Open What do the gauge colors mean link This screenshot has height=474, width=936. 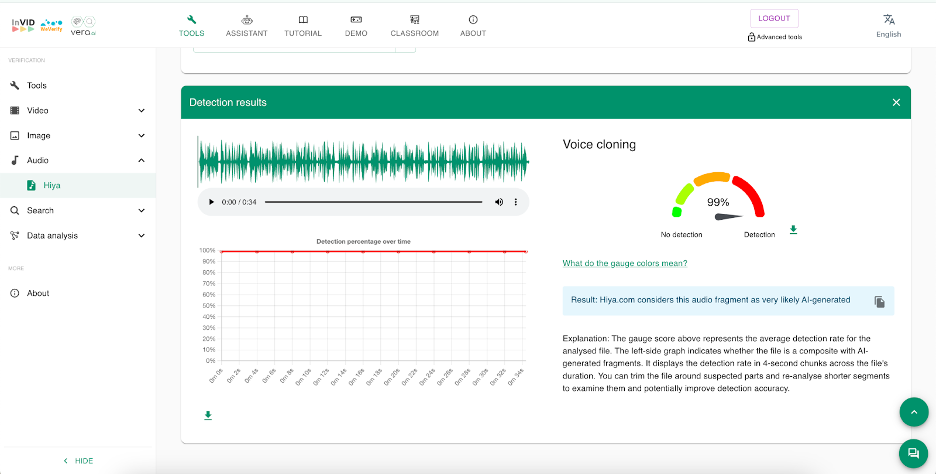625,263
